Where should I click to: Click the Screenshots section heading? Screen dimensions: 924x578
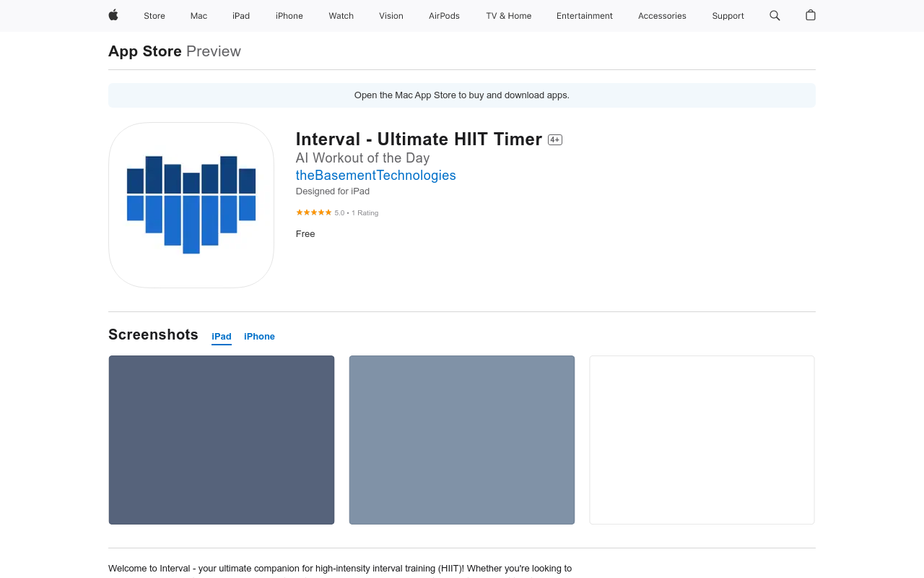(153, 335)
